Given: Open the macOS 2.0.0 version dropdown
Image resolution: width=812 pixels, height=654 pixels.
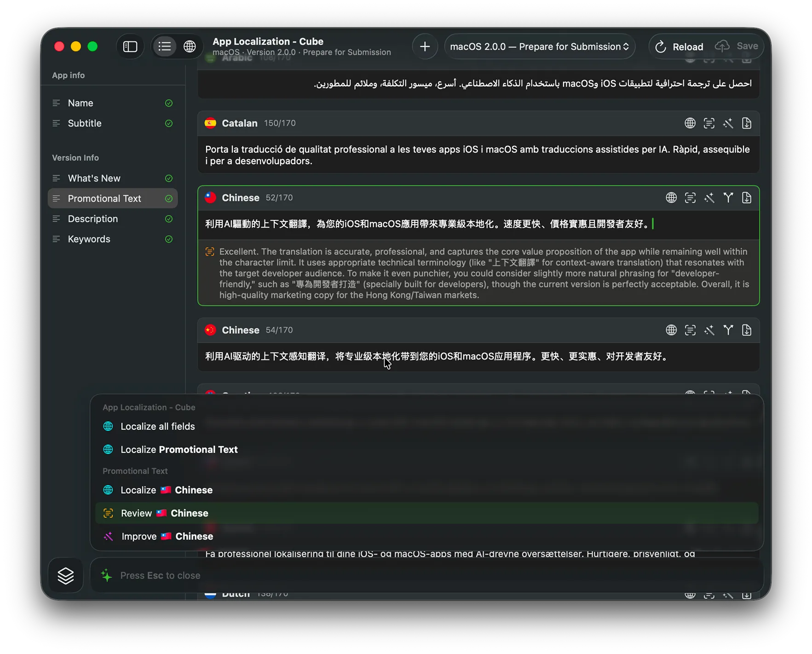Looking at the screenshot, I should pos(539,46).
